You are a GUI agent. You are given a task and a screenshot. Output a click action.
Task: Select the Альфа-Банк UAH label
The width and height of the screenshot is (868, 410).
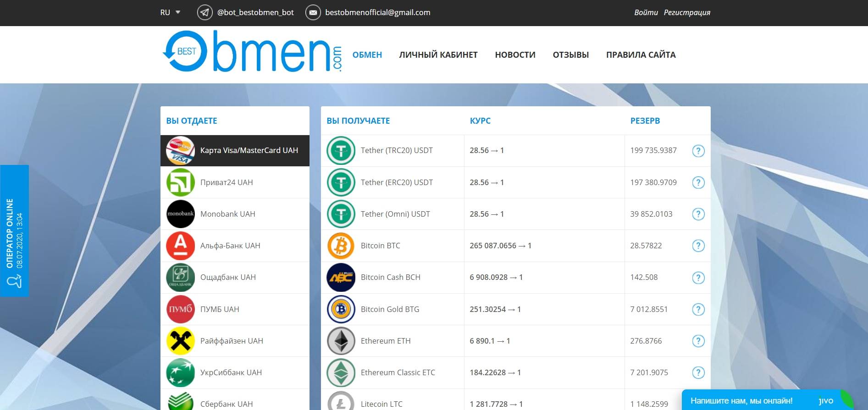coord(230,246)
